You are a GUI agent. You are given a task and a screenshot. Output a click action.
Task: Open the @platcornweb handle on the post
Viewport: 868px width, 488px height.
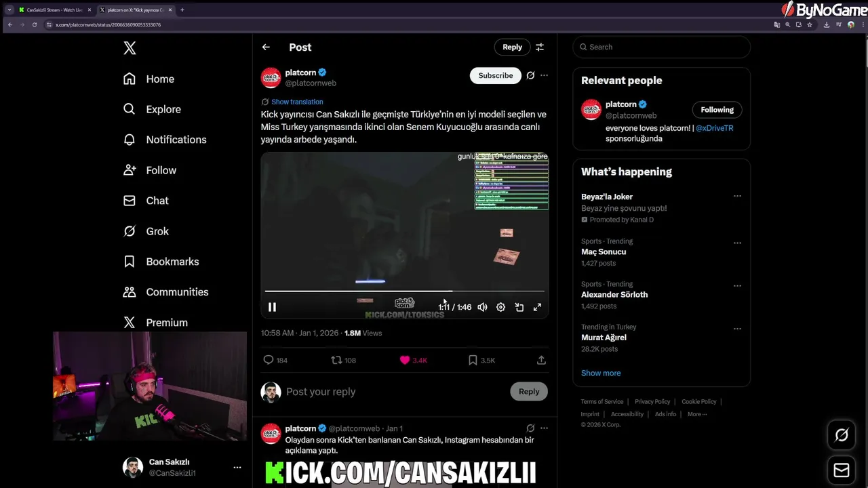[x=311, y=83]
